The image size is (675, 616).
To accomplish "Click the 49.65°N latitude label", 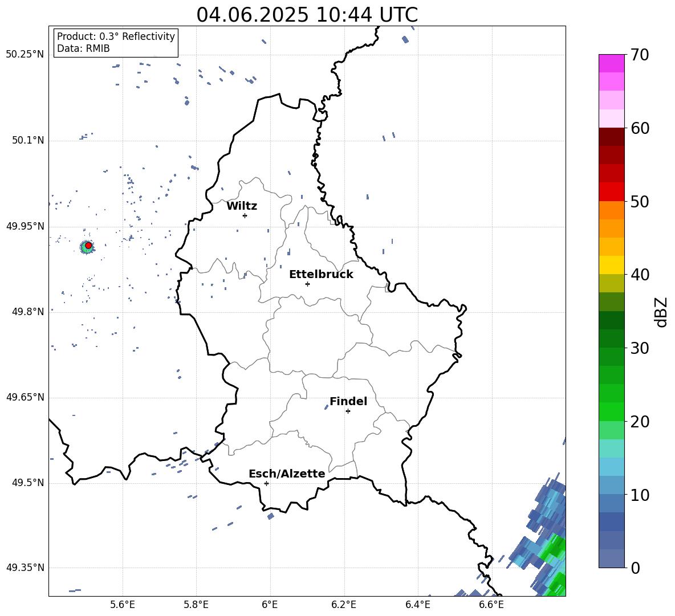I will 25,398.
